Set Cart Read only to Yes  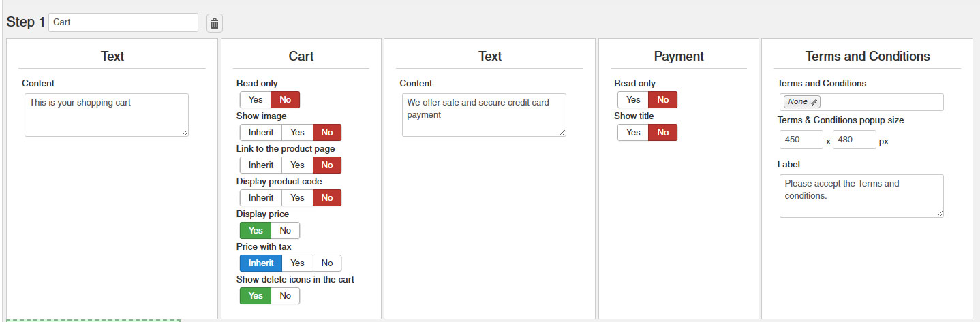(256, 100)
